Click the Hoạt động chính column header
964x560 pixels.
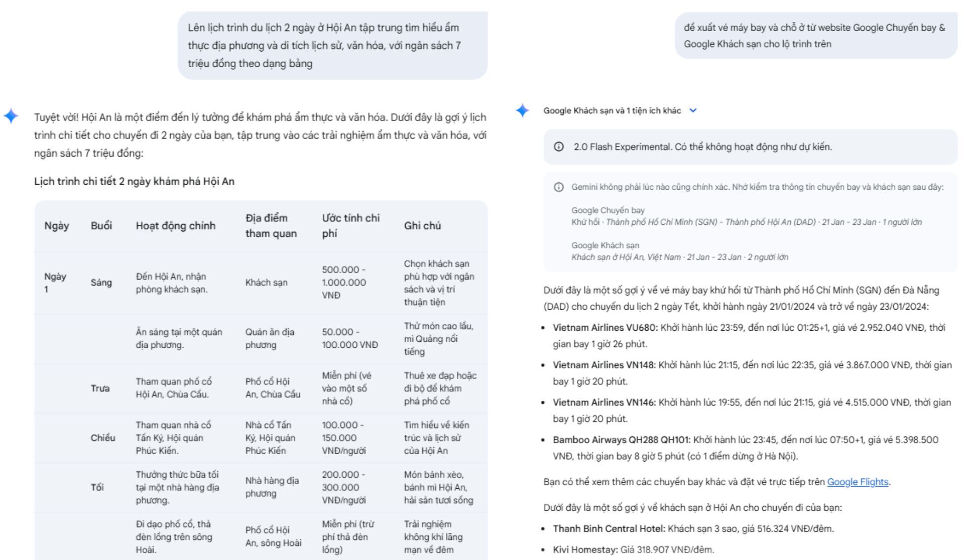coord(175,226)
